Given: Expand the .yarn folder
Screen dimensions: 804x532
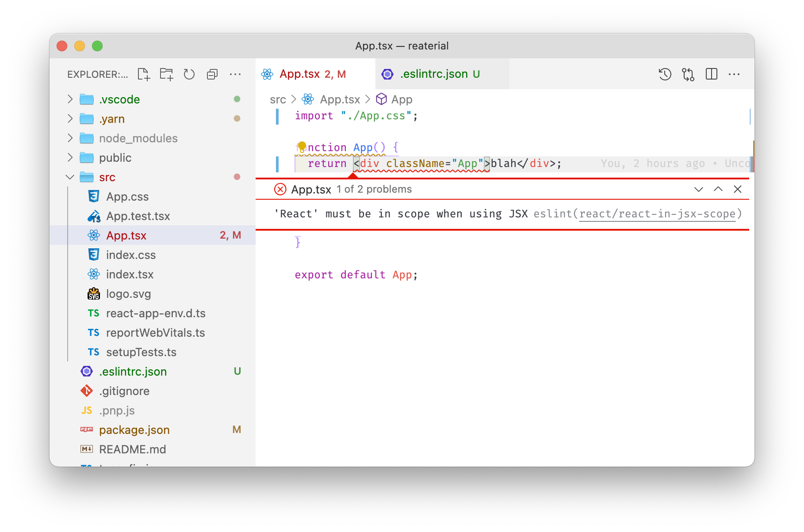Looking at the screenshot, I should click(70, 118).
